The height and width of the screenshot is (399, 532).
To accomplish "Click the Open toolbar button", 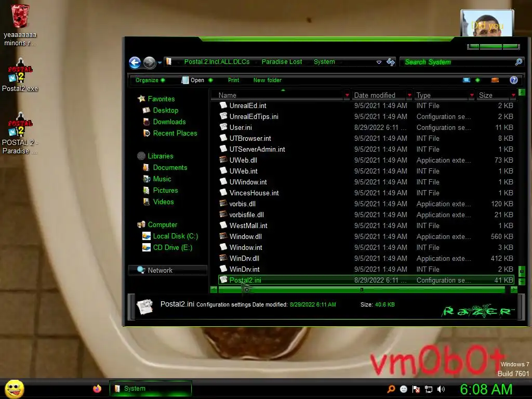I will [193, 81].
